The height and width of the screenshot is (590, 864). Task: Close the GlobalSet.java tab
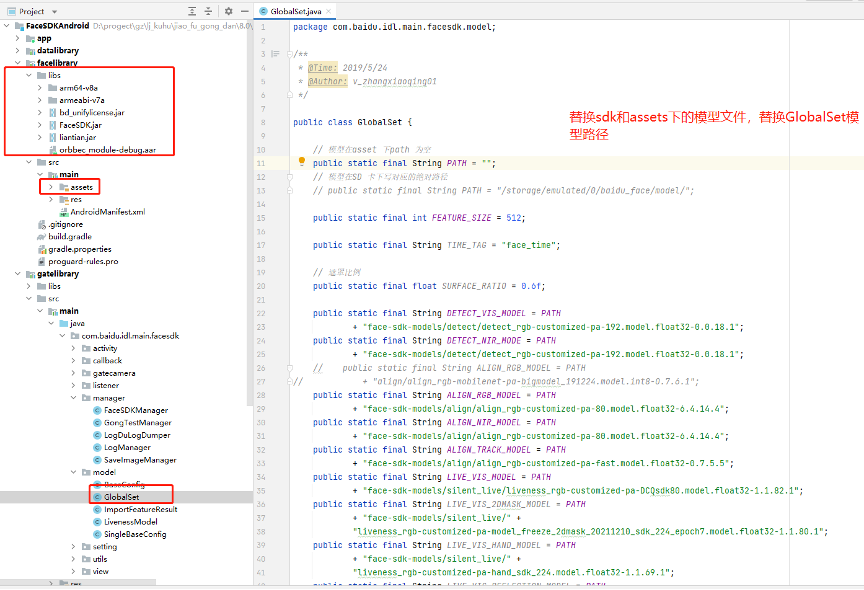tap(329, 11)
